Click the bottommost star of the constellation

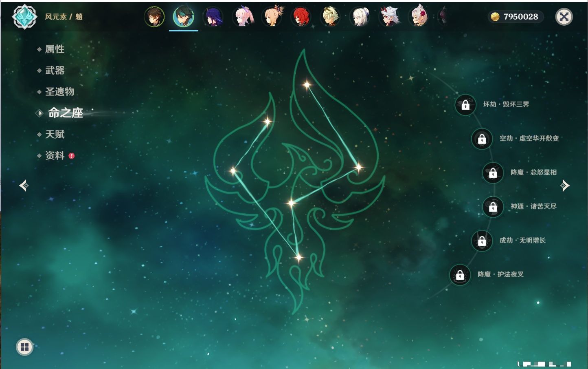pyautogui.click(x=298, y=257)
